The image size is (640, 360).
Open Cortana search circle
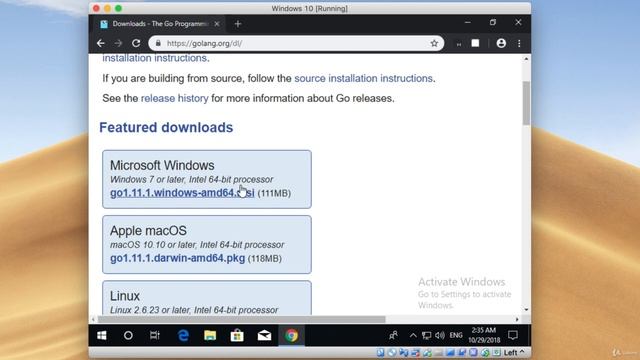[128, 336]
